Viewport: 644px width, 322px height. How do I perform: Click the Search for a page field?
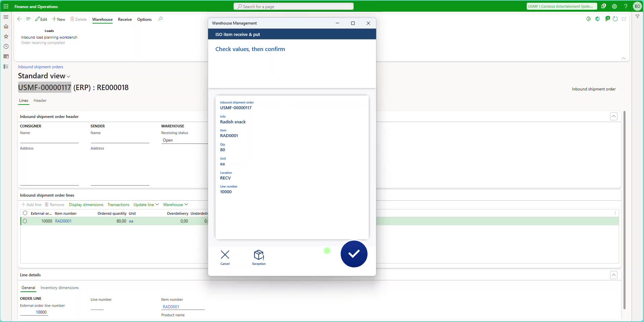coord(293,6)
